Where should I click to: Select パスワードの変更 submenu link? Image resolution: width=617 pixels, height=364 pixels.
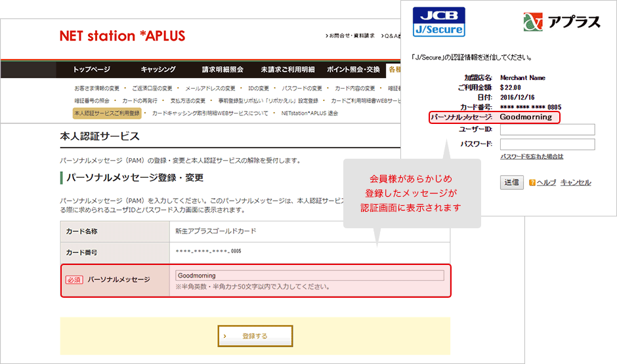[x=302, y=89]
